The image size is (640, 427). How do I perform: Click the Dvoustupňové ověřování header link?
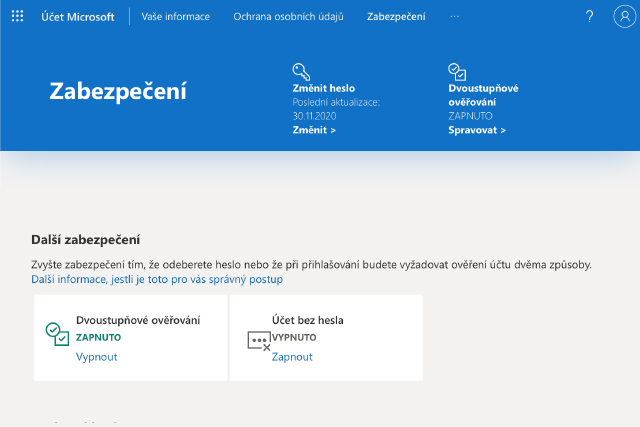(483, 95)
